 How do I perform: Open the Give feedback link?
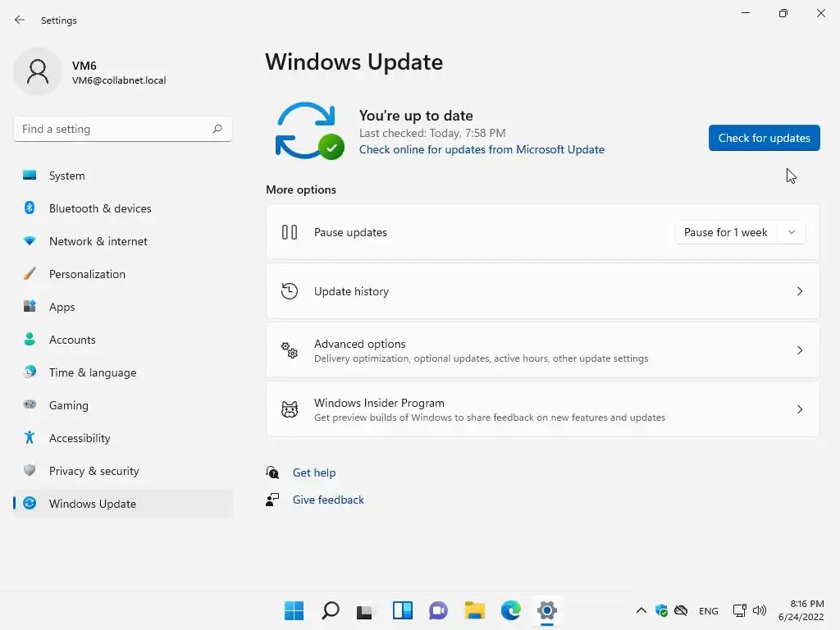point(328,500)
